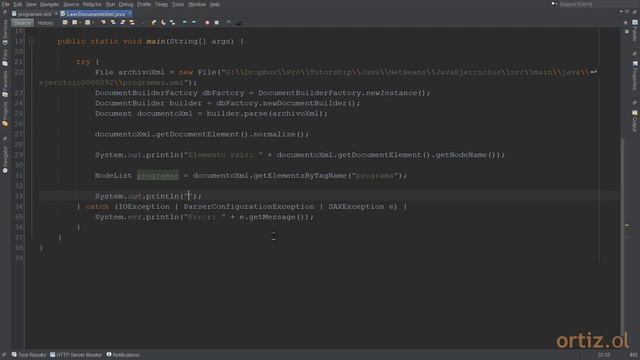640x360 pixels.
Task: Click the Find Selection toolbar icon
Action: tap(103, 22)
